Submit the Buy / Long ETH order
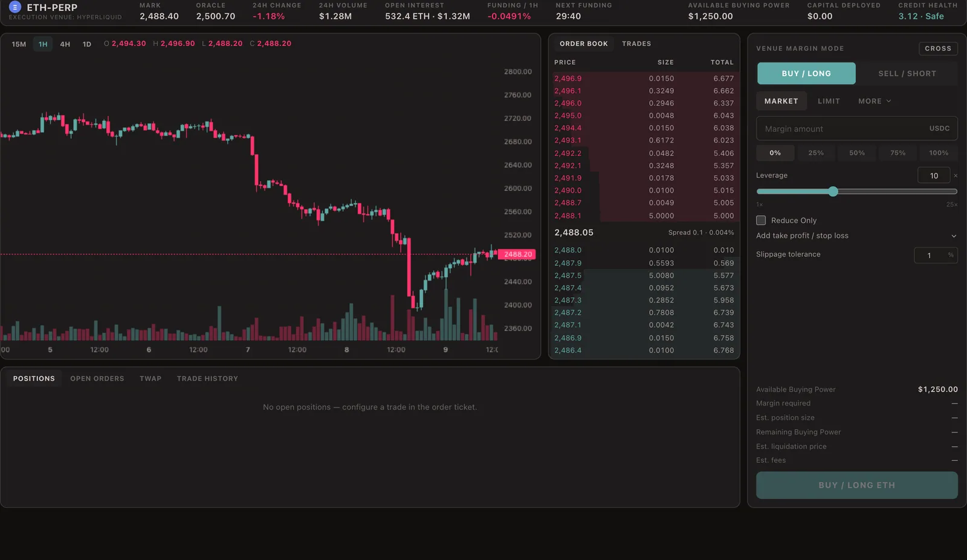This screenshot has width=967, height=560. (856, 486)
